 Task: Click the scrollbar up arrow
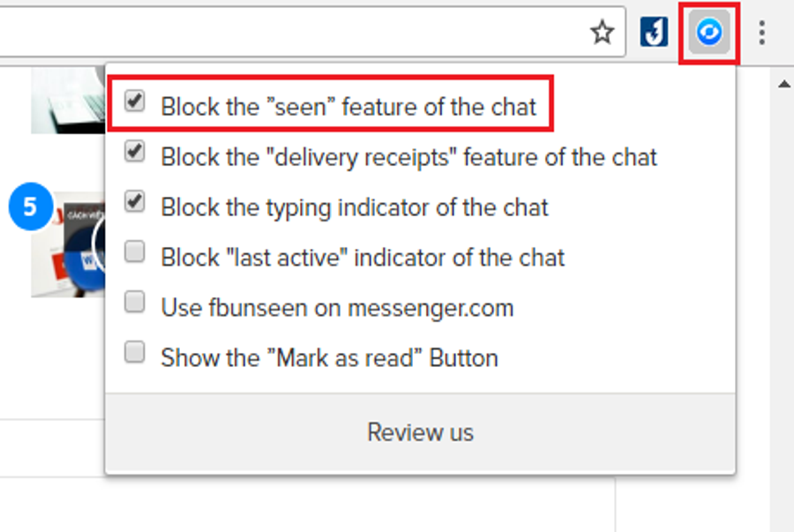[x=784, y=84]
